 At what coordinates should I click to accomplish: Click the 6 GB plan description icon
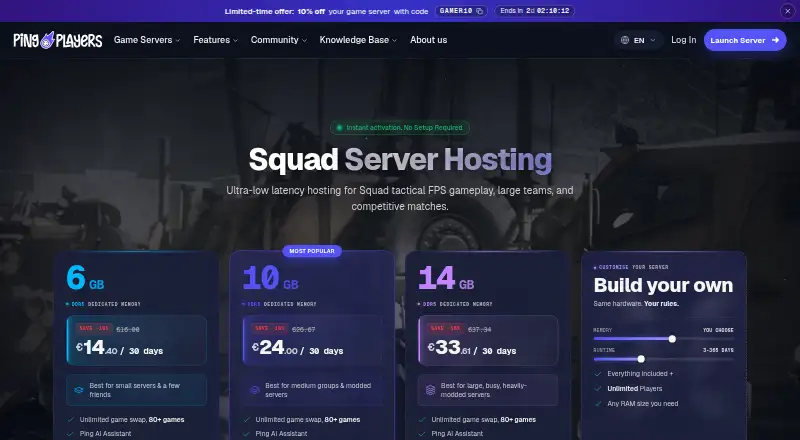pyautogui.click(x=79, y=390)
